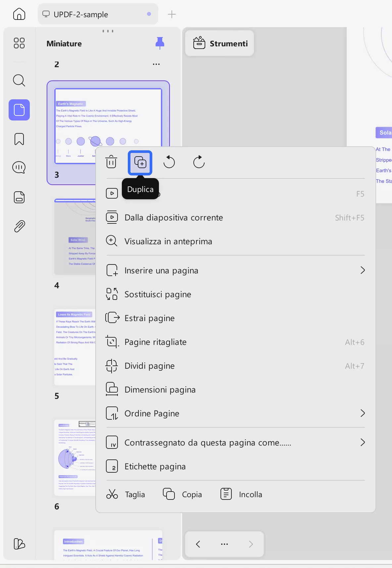Rotate page counterclockwise
Screen dimensions: 392x568
169,162
